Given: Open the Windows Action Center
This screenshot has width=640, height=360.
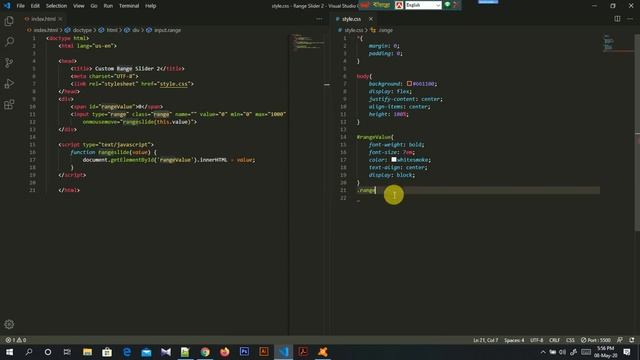Looking at the screenshot, I should click(627, 352).
